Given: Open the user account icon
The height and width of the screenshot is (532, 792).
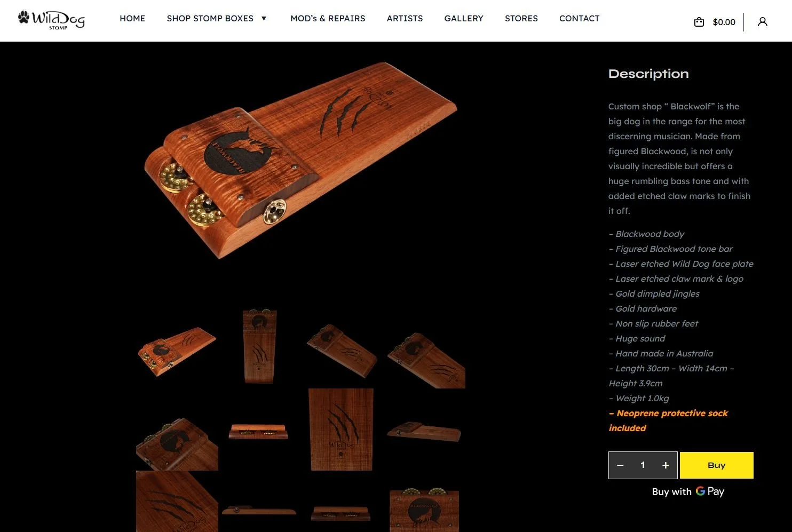Looking at the screenshot, I should click(763, 22).
